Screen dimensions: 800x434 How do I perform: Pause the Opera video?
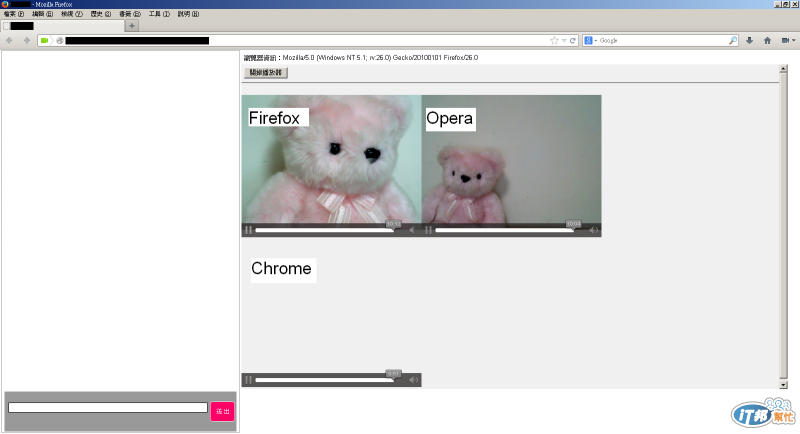[x=429, y=230]
